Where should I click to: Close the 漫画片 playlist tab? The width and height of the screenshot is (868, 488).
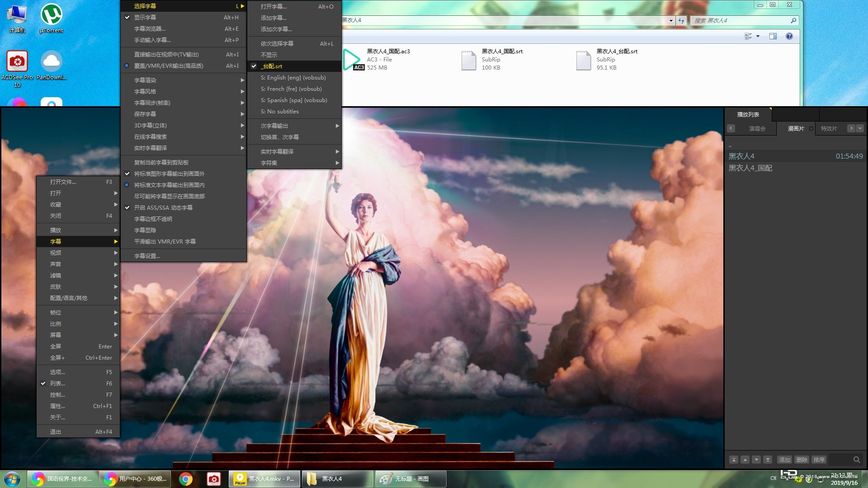tap(811, 129)
